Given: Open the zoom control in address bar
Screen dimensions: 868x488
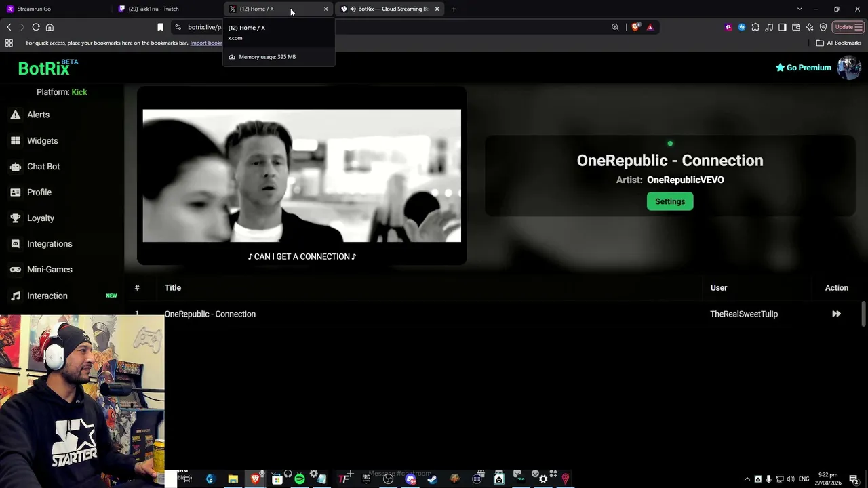Looking at the screenshot, I should click(615, 27).
